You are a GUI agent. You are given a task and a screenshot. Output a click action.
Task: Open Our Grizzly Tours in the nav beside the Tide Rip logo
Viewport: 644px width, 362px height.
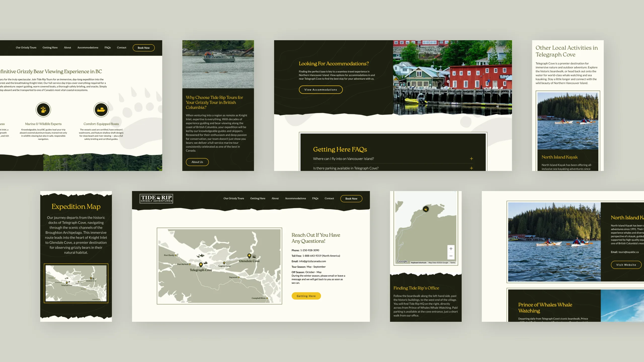coord(234,198)
